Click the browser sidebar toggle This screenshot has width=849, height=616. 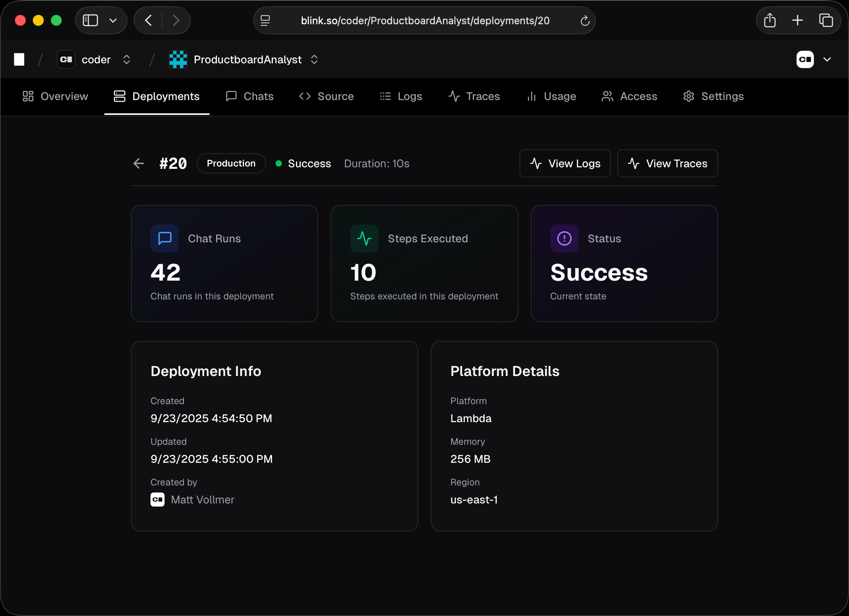pos(90,20)
